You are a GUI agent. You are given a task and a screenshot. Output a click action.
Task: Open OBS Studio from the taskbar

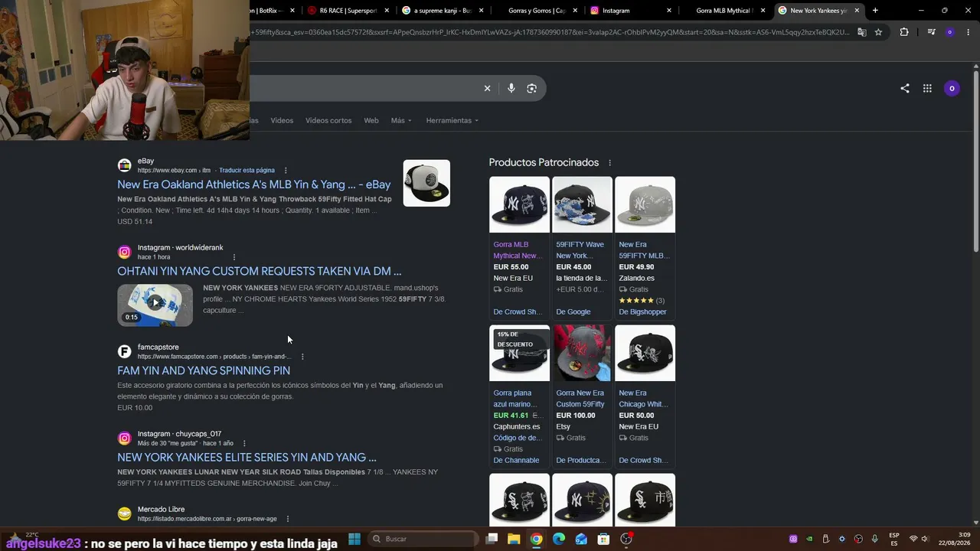[x=626, y=539]
